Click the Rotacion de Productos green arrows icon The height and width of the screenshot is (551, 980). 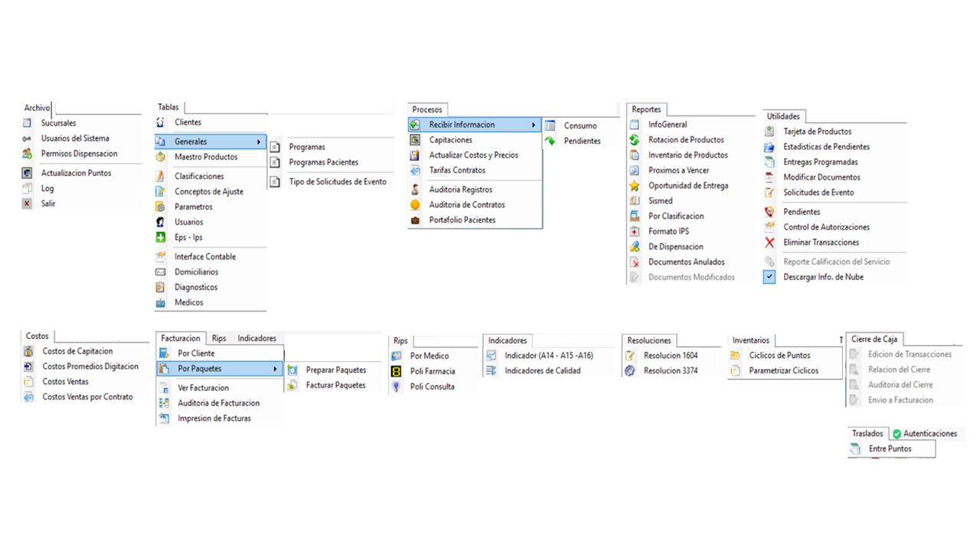[634, 140]
